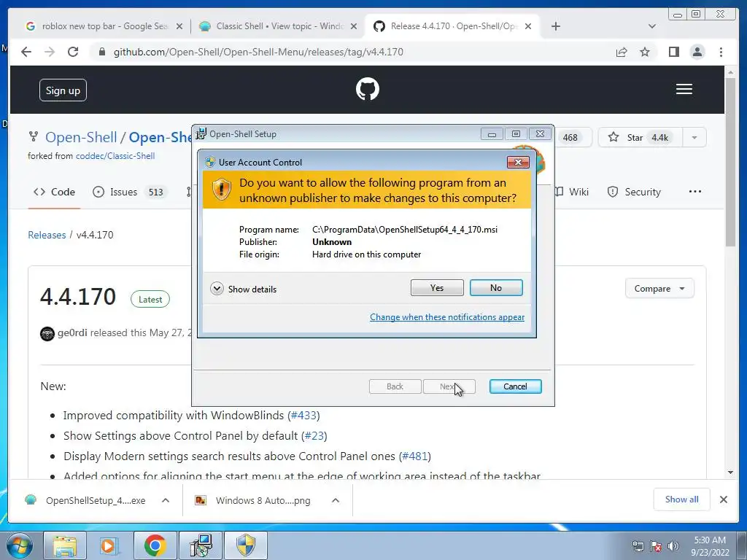This screenshot has height=560, width=747.
Task: Open OpenShellSetup exe download item
Action: [x=85, y=500]
